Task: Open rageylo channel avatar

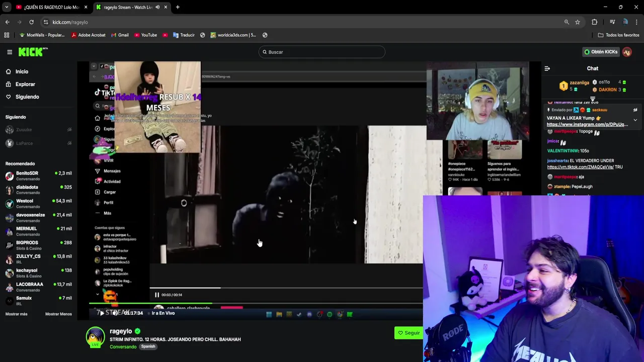Action: (95, 337)
